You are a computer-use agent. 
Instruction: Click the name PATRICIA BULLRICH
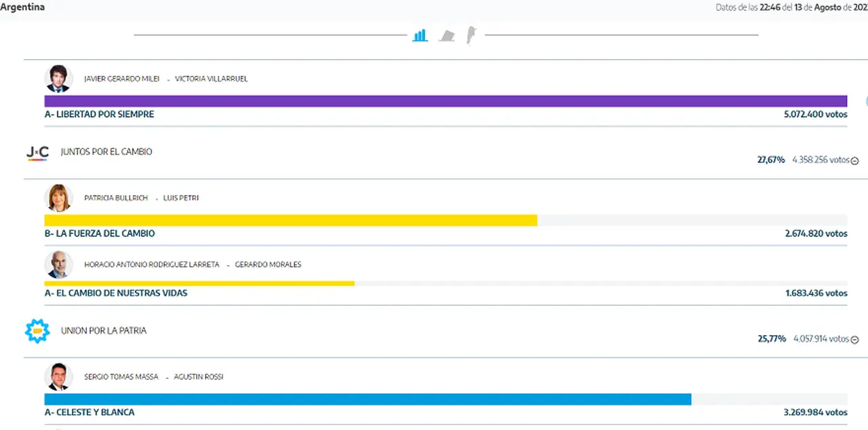pyautogui.click(x=116, y=198)
